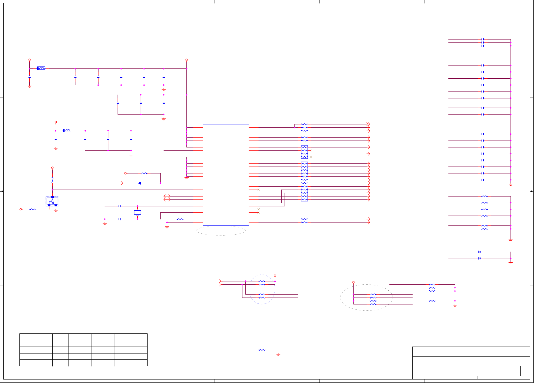Click the vertical pull-up resistor above the transistor
Screen dimensions: 555x392
[x=52, y=180]
